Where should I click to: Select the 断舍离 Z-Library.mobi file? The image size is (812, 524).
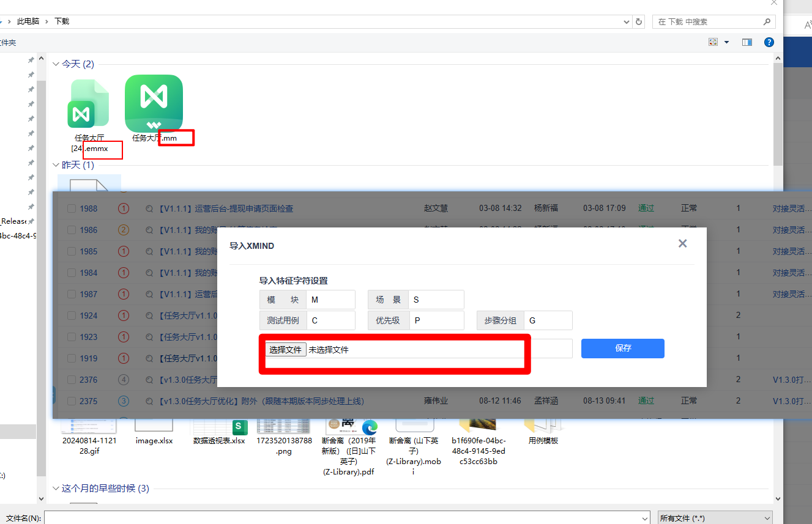(414, 456)
